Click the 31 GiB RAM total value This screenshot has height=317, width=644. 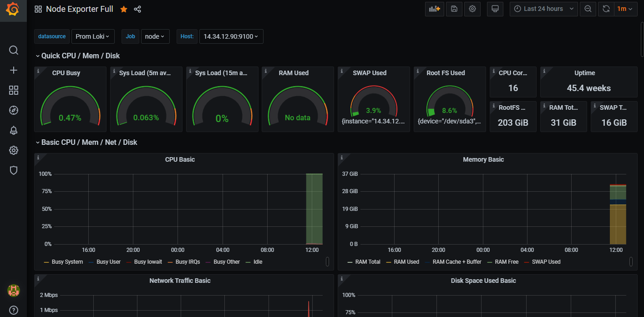pos(563,123)
